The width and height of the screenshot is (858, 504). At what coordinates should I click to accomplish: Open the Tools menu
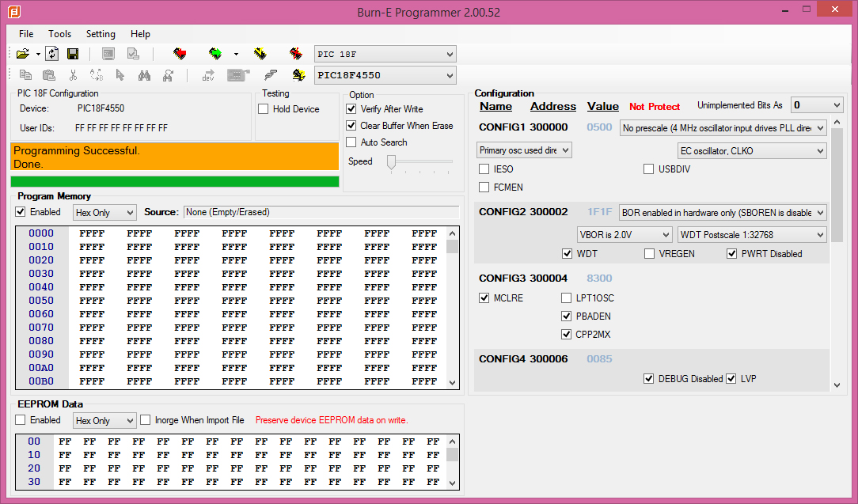tap(59, 33)
